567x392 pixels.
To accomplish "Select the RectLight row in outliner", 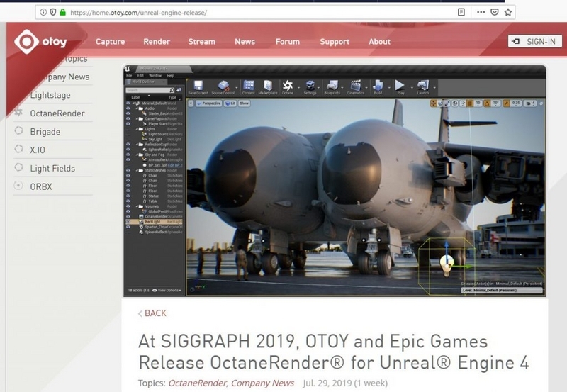I will coord(154,222).
